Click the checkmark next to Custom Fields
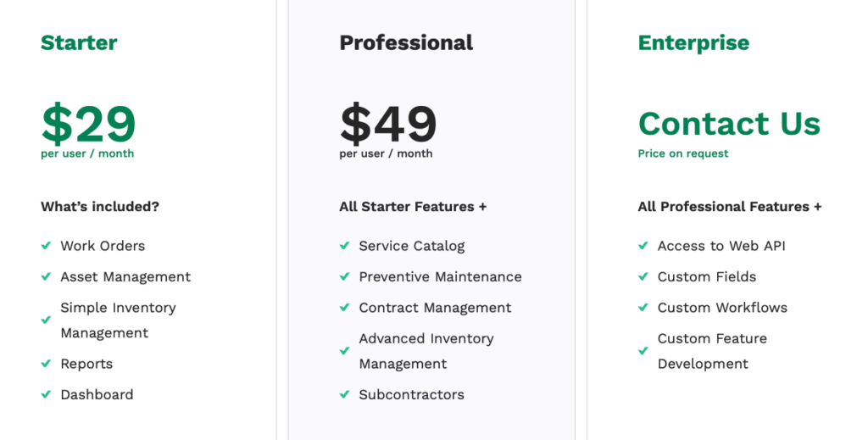868x440 pixels. (643, 276)
